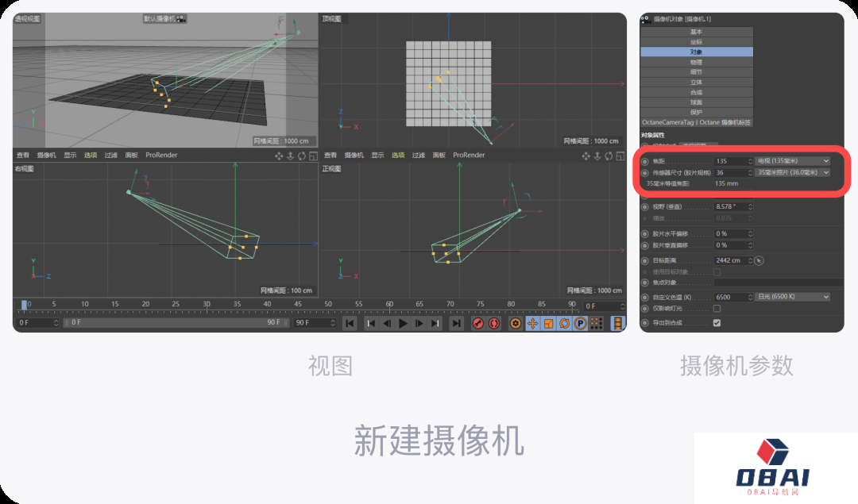Switch to the 物理 tab

(x=696, y=62)
